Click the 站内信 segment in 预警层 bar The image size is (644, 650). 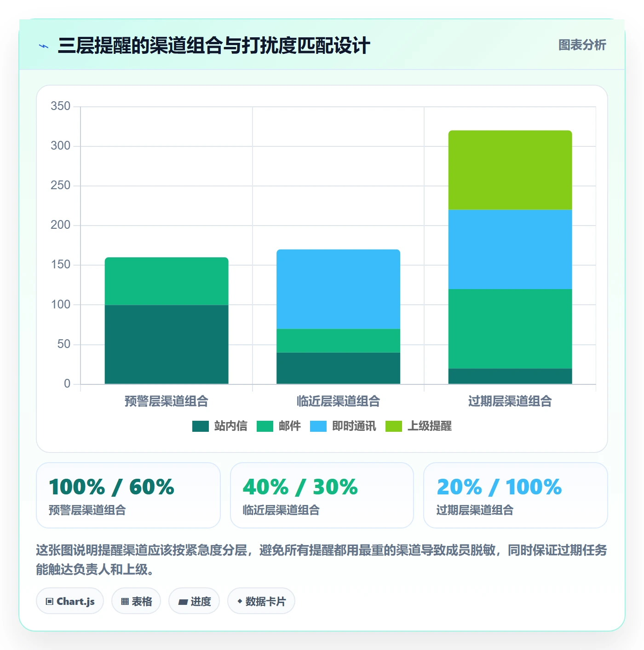click(167, 344)
